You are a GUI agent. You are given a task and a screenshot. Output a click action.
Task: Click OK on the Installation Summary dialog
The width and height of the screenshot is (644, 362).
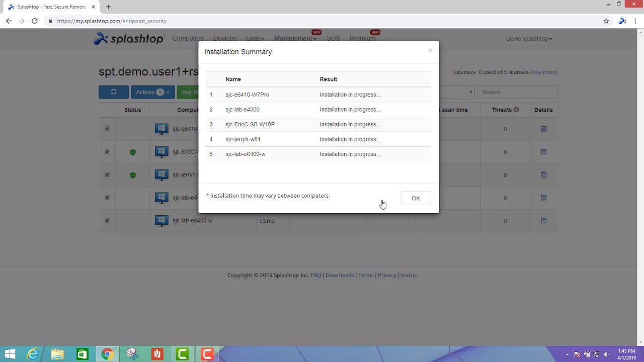[416, 198]
